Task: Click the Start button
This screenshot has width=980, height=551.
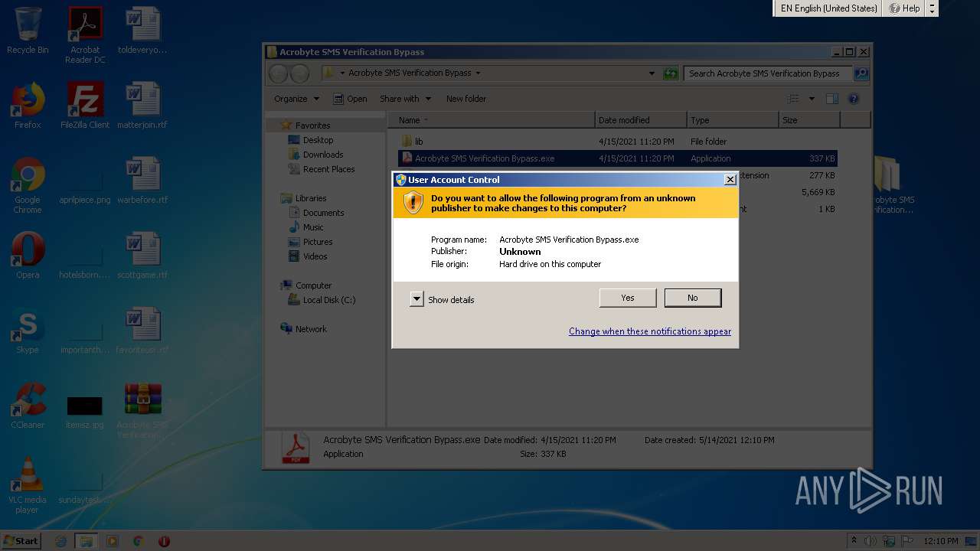Action: tap(21, 541)
